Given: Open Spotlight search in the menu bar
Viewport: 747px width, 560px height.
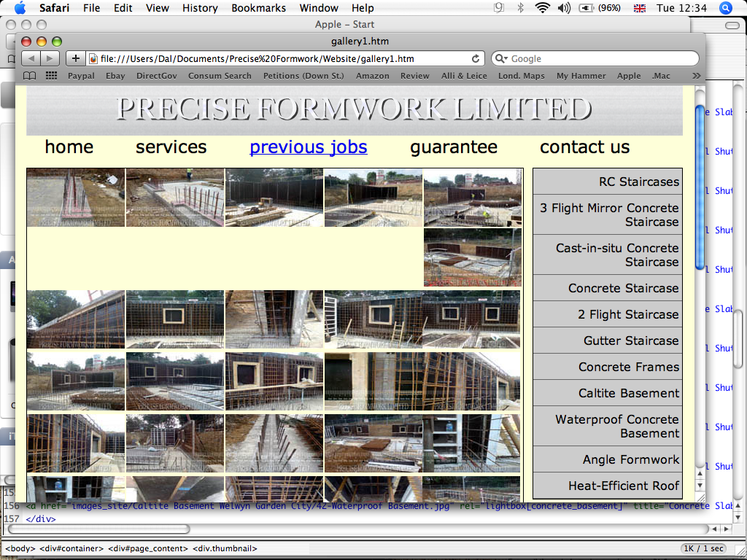Looking at the screenshot, I should point(725,8).
